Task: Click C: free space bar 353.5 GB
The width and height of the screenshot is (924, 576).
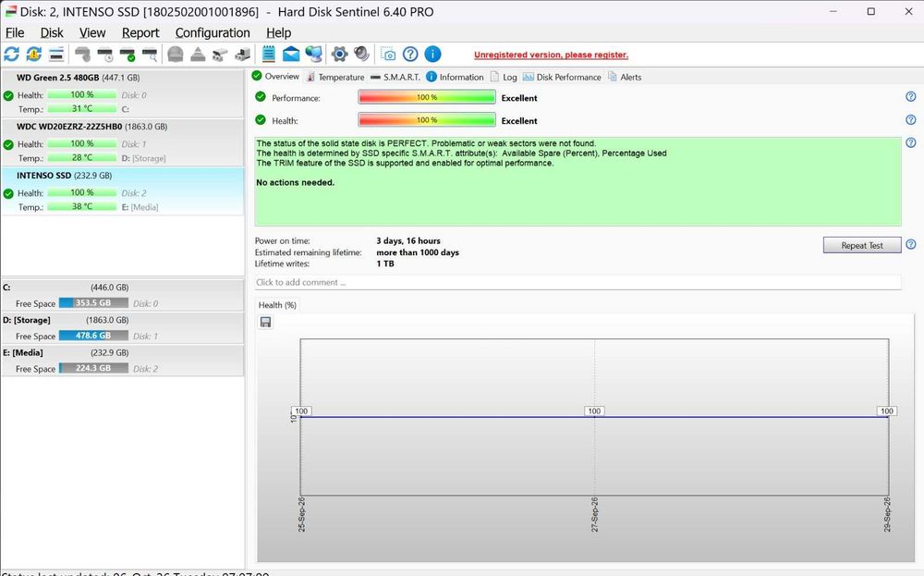Action: [93, 303]
